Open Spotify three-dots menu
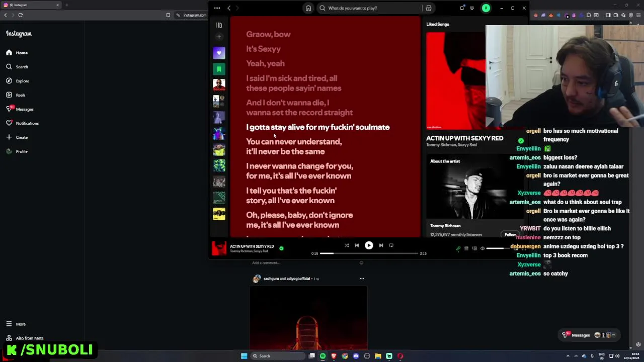Screen dimensions: 644x362 click(x=217, y=8)
